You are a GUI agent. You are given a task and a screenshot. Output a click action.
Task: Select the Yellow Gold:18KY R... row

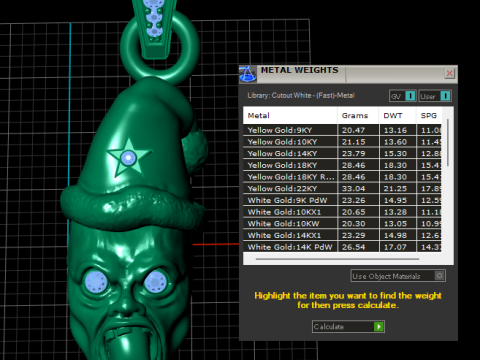[x=342, y=177]
